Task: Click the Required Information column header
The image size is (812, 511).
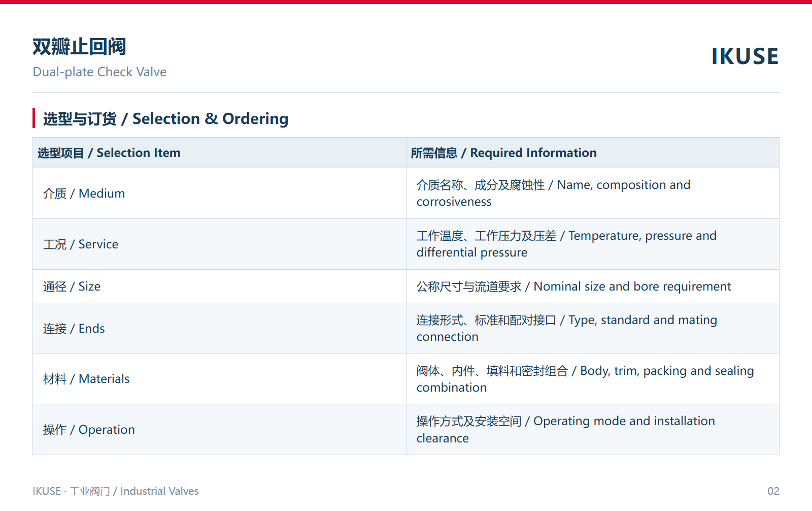Action: coord(593,153)
